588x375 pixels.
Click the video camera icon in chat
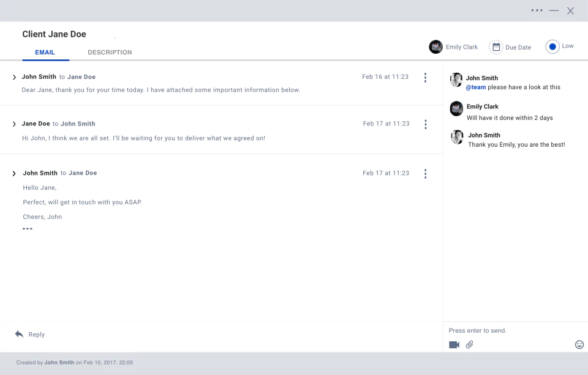(454, 344)
